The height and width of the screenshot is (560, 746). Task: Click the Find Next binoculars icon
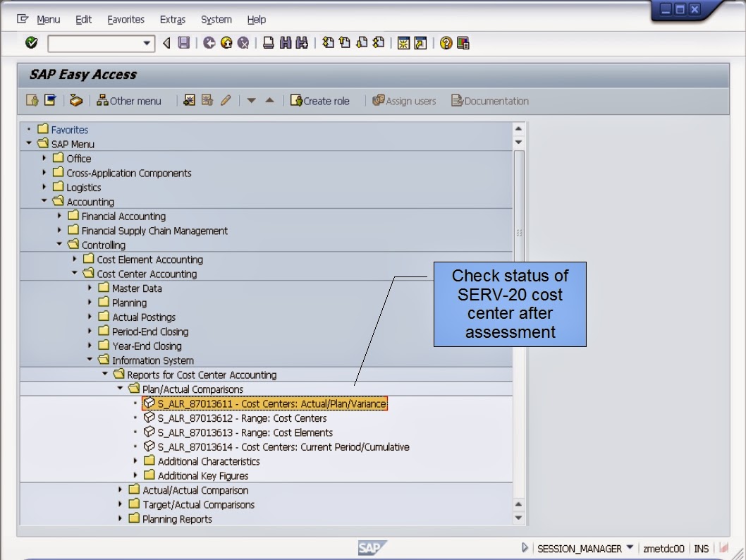tap(302, 43)
